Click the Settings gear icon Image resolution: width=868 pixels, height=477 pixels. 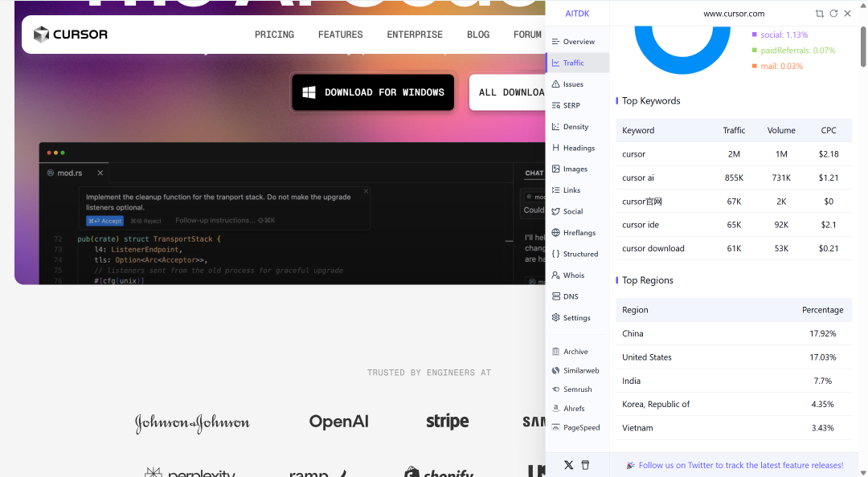(556, 318)
